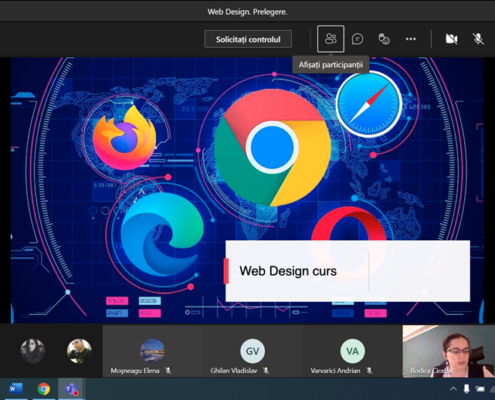495x400 pixels.
Task: Select Ghilan Vladislav GV avatar
Action: [252, 351]
